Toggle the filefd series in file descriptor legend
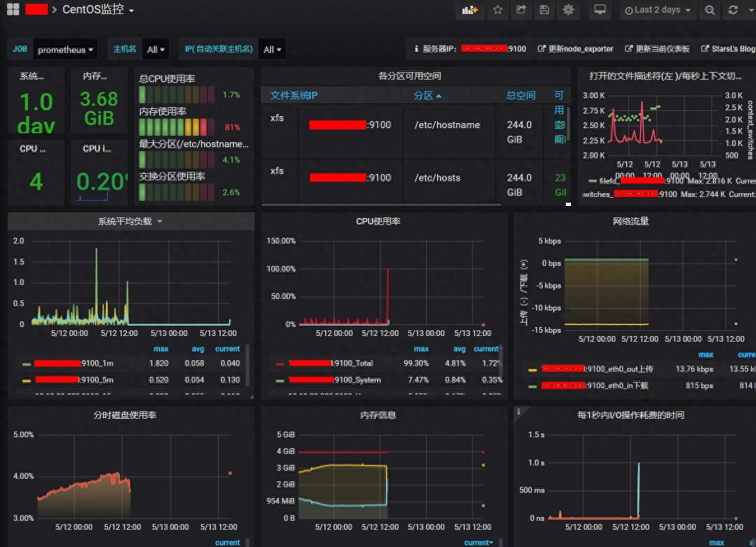The height and width of the screenshot is (547, 756). coord(642,180)
